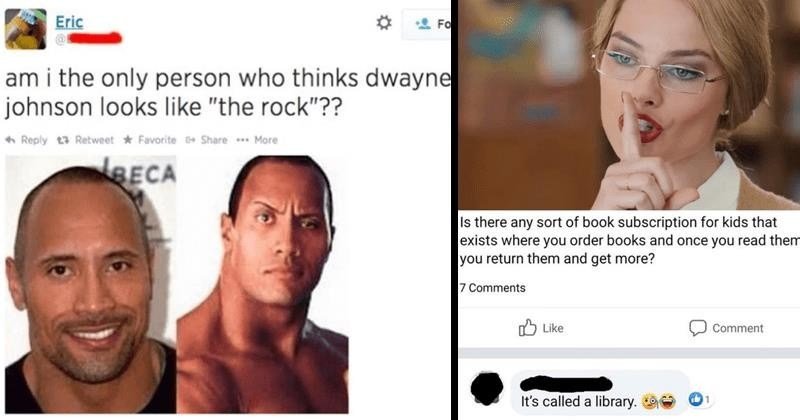Viewport: 800px width, 420px height.
Task: Comment on the book subscription post
Action: point(726,328)
